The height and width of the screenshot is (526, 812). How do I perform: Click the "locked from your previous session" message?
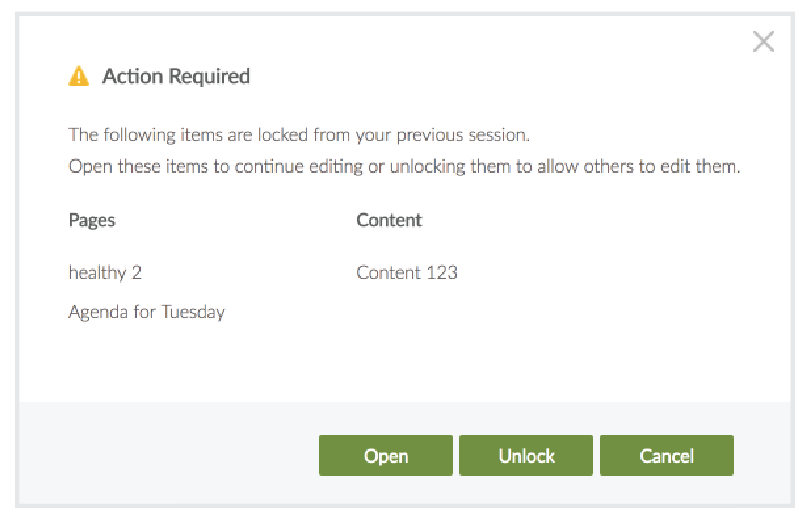298,134
